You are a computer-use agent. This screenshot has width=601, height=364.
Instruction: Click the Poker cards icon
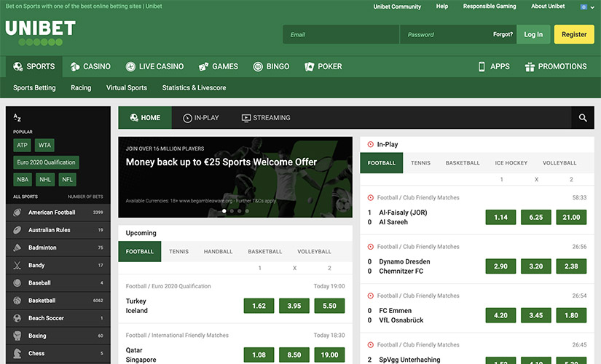click(x=310, y=67)
